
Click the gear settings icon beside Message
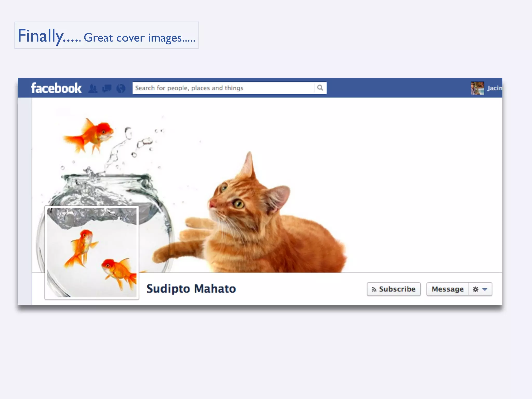pos(475,289)
